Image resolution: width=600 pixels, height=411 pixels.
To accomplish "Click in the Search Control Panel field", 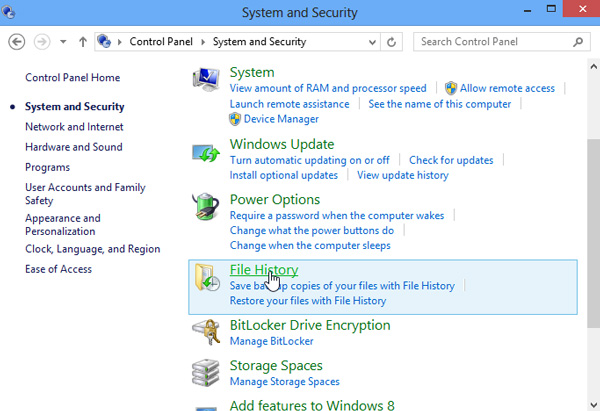I will [x=502, y=42].
